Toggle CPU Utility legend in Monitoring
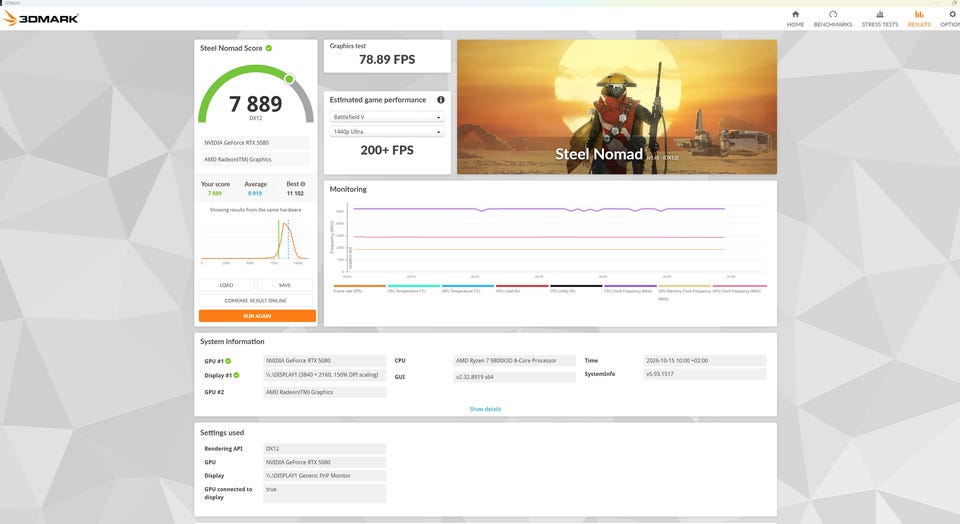Viewport: 960px width, 524px height. (x=576, y=288)
